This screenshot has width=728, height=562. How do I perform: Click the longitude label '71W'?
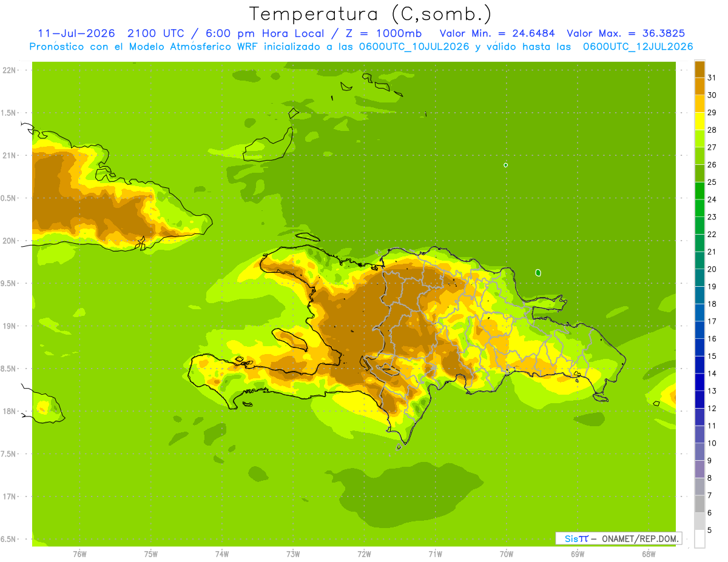[x=435, y=554]
